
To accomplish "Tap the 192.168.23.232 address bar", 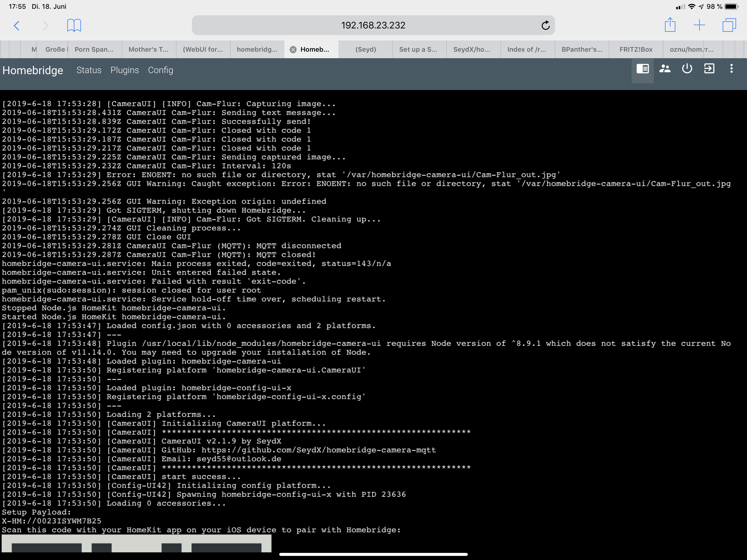I will click(x=373, y=25).
